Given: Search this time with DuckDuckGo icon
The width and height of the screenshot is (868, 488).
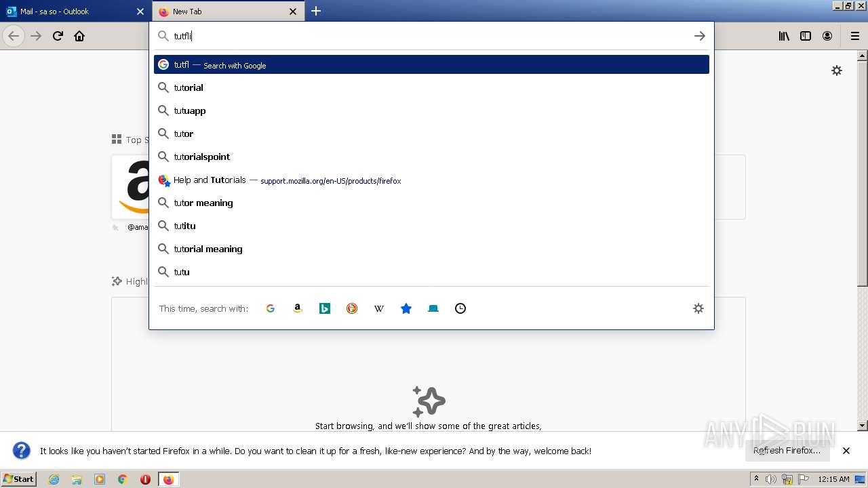Looking at the screenshot, I should [352, 308].
